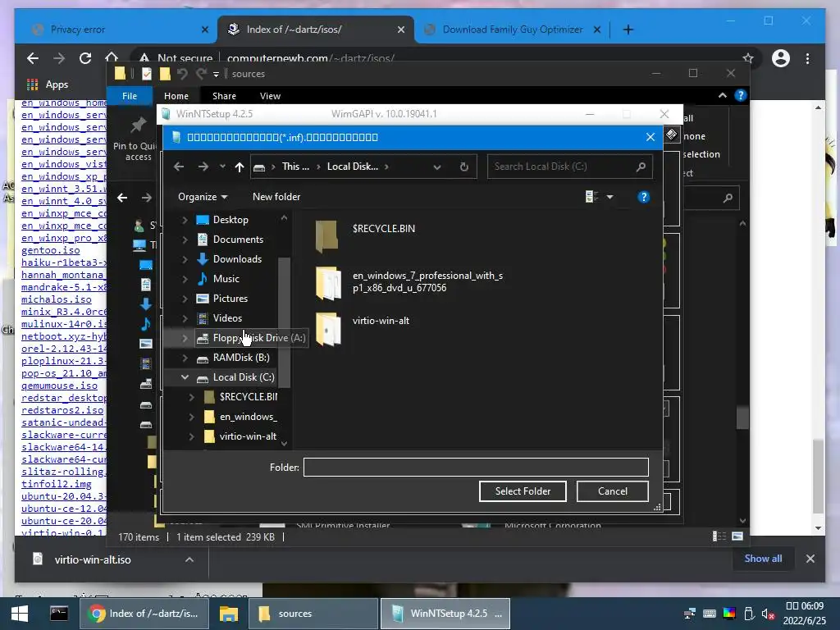Viewport: 840px width, 630px height.
Task: Open View tab in sources Explorer
Action: click(x=270, y=96)
